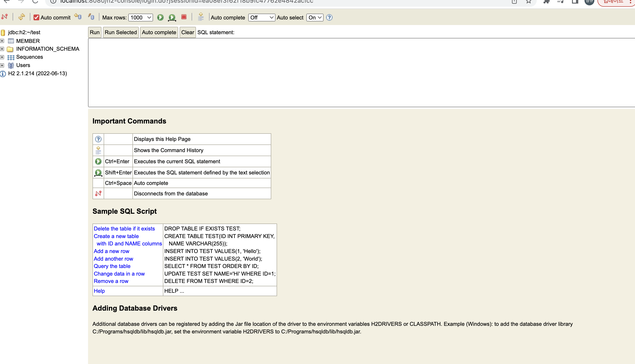
Task: Click the underlined Run Selected toolbar icon
Action: click(172, 17)
